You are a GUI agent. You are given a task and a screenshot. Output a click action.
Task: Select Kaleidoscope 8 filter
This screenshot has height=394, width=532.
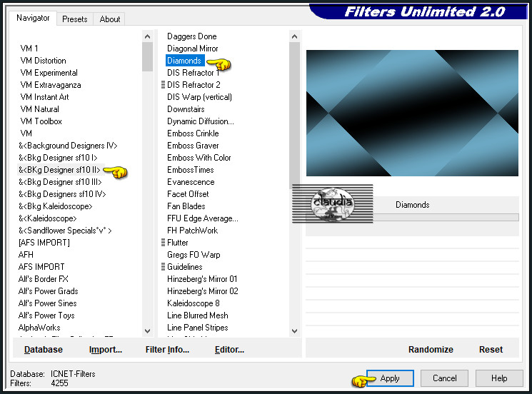193,303
